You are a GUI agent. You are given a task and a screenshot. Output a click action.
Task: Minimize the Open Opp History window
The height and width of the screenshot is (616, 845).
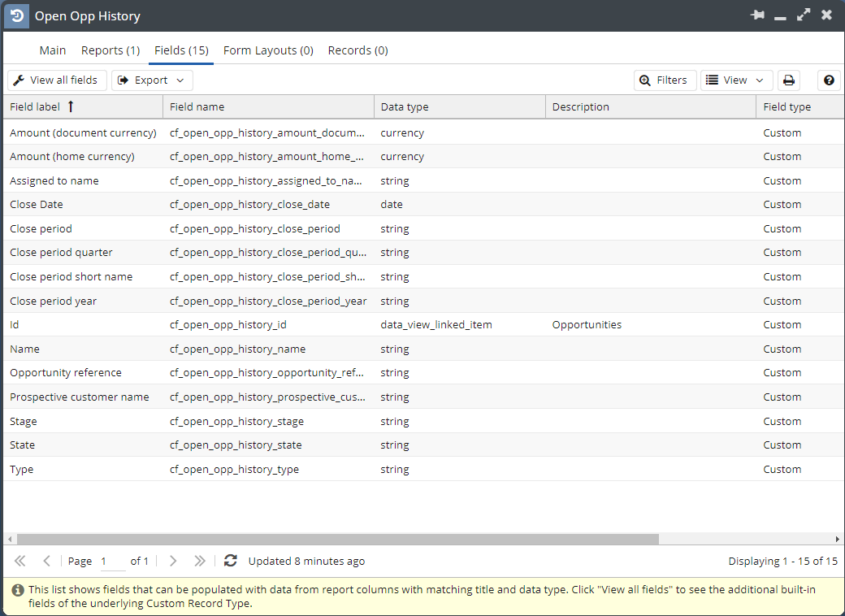point(780,19)
